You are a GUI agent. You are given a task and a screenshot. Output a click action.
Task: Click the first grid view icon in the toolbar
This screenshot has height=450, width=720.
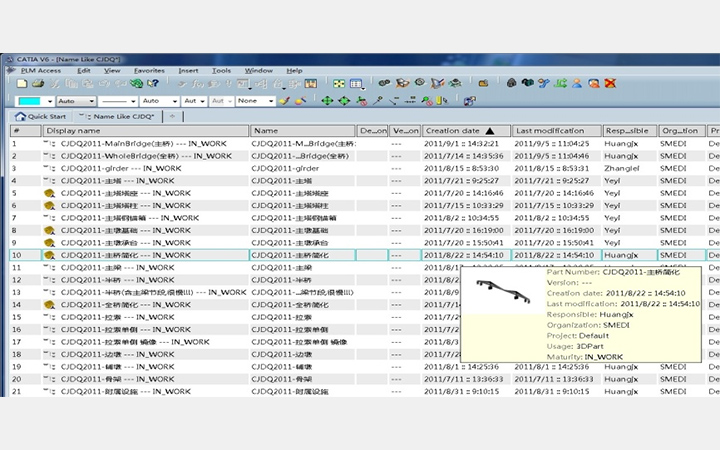[338, 84]
